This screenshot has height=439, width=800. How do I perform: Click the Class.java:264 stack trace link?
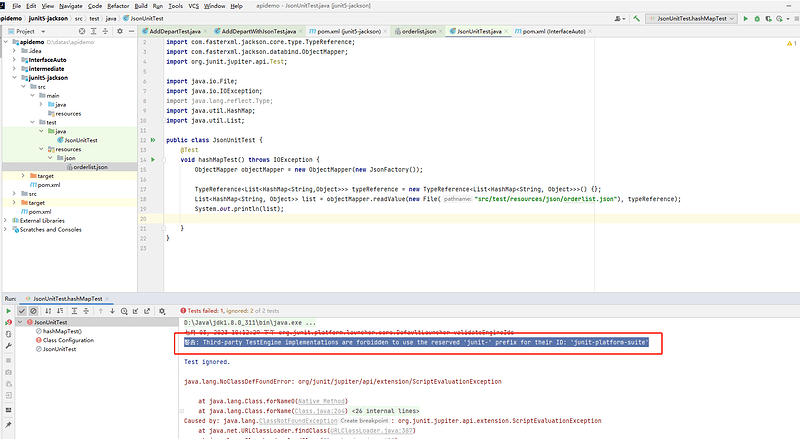tap(320, 411)
